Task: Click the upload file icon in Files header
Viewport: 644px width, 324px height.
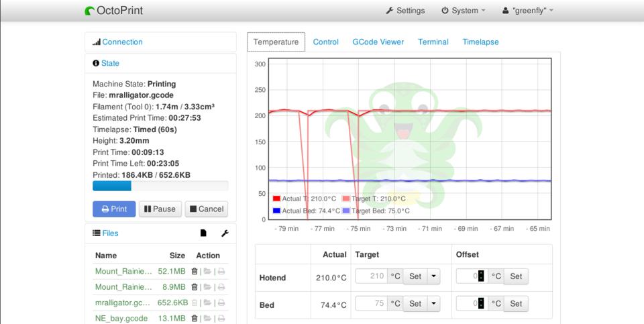Action: pyautogui.click(x=203, y=233)
